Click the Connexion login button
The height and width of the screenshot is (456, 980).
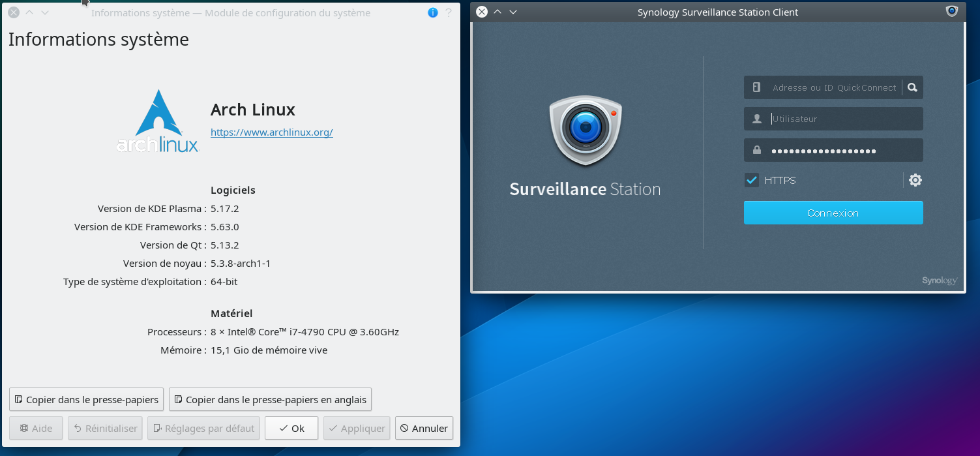tap(833, 213)
